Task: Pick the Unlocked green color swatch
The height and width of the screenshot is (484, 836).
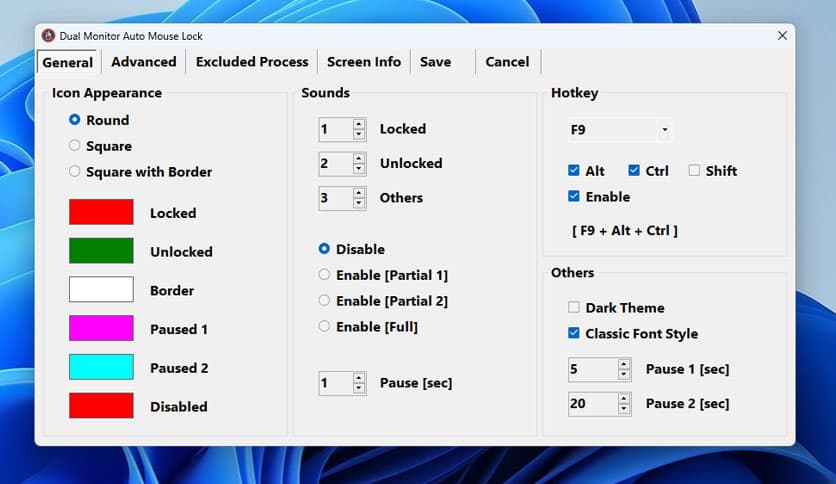Action: point(101,251)
